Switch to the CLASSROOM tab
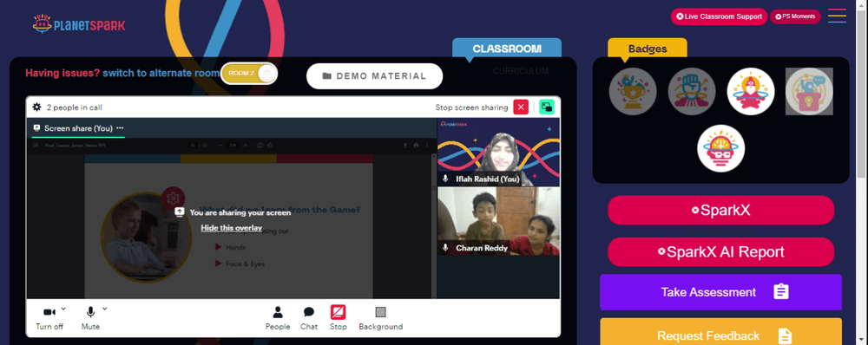Image resolution: width=868 pixels, height=345 pixels. click(507, 49)
